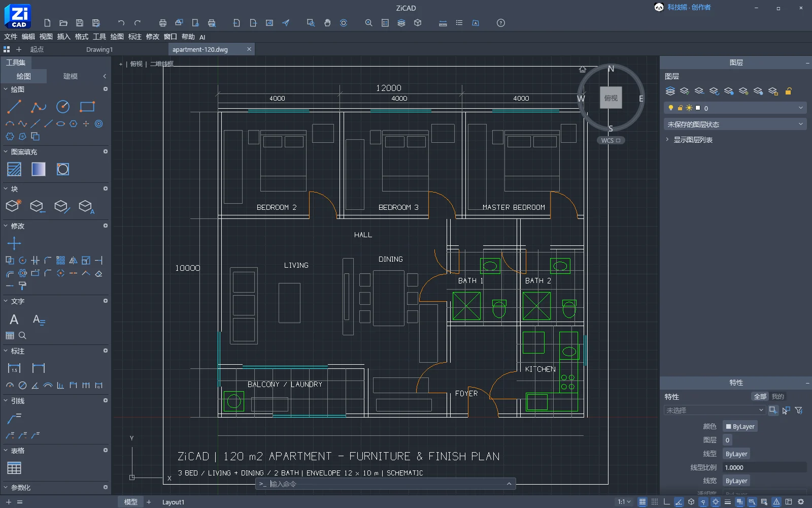812x508 pixels.
Task: Select the Rectangle drawing tool
Action: click(87, 107)
